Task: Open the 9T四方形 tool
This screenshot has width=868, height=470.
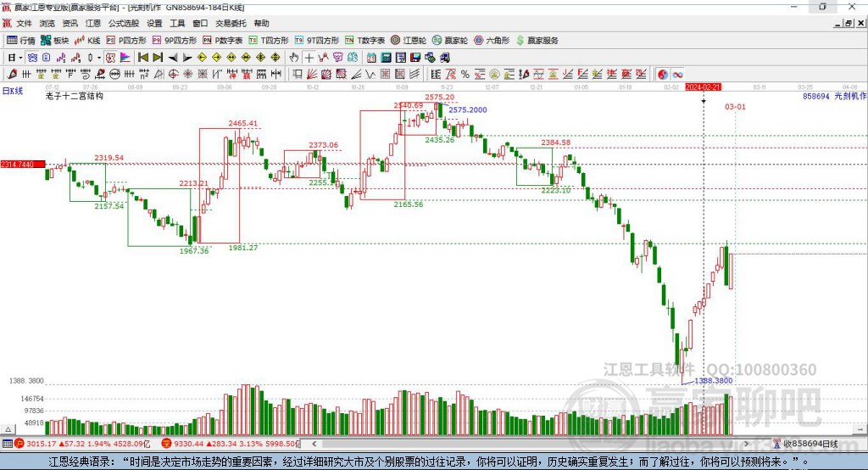Action: 317,41
